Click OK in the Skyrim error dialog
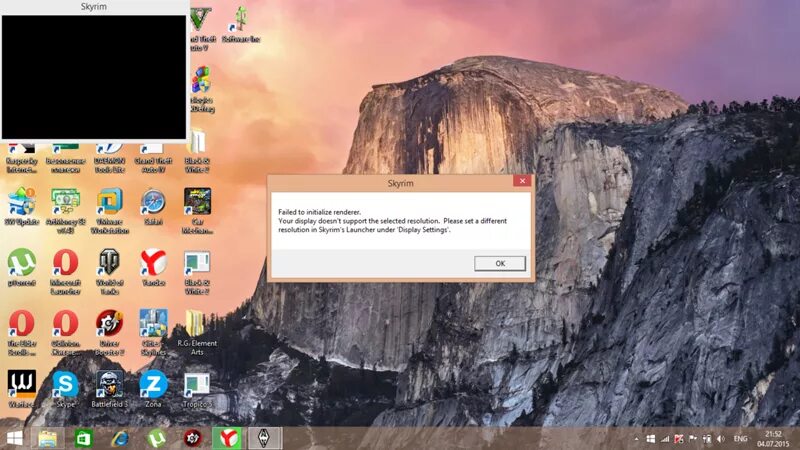Image resolution: width=800 pixels, height=450 pixels. pyautogui.click(x=499, y=263)
